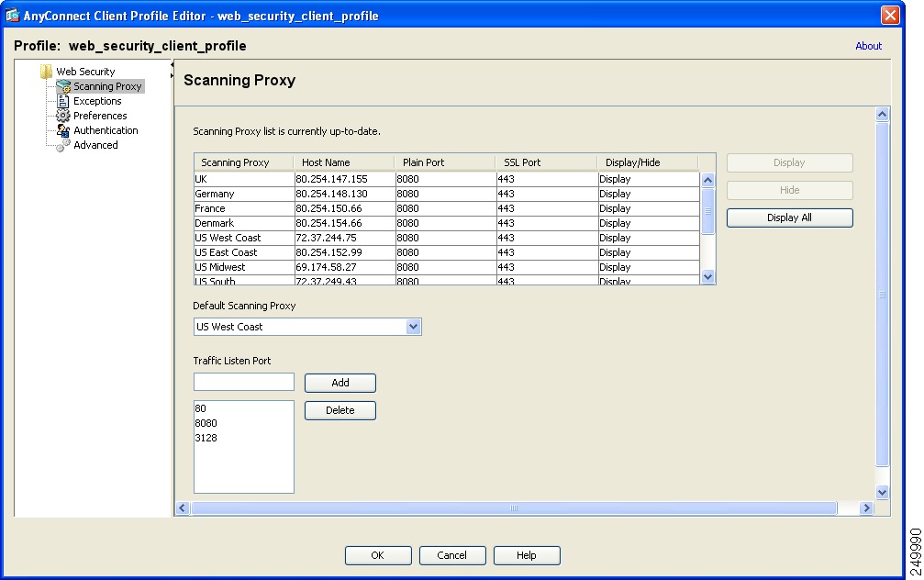Select port 3128 in the list
The image size is (924, 580).
click(243, 438)
